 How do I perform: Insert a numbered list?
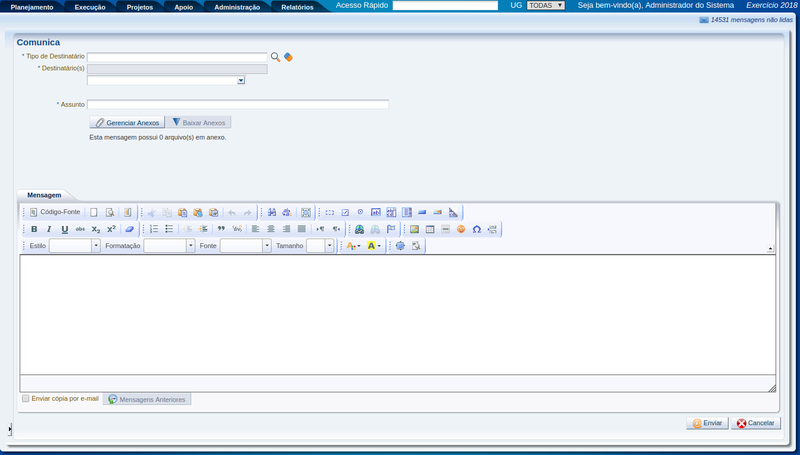pos(154,229)
